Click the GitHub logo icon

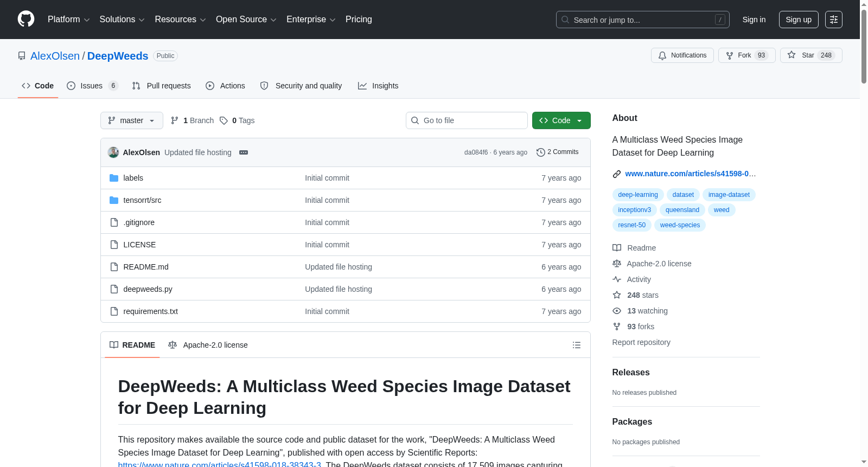point(26,19)
